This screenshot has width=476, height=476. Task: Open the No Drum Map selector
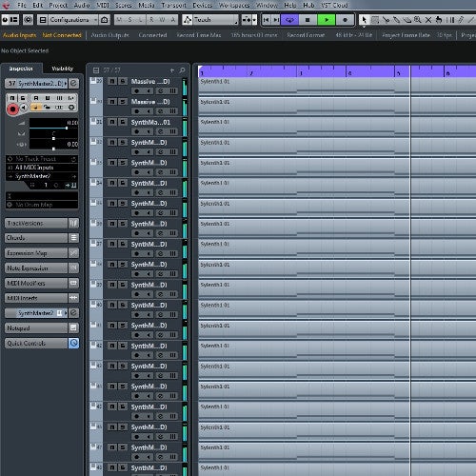(x=42, y=205)
